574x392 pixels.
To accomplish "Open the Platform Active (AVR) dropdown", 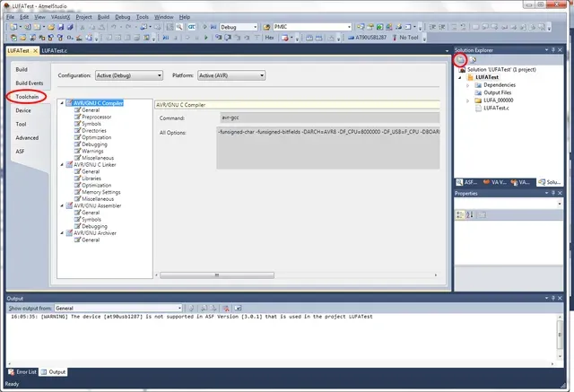I will click(x=231, y=75).
